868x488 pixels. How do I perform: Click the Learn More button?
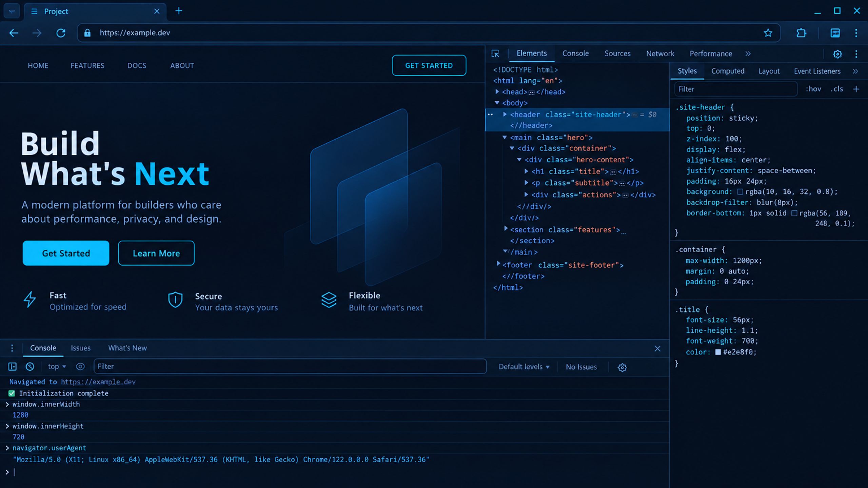pos(156,253)
